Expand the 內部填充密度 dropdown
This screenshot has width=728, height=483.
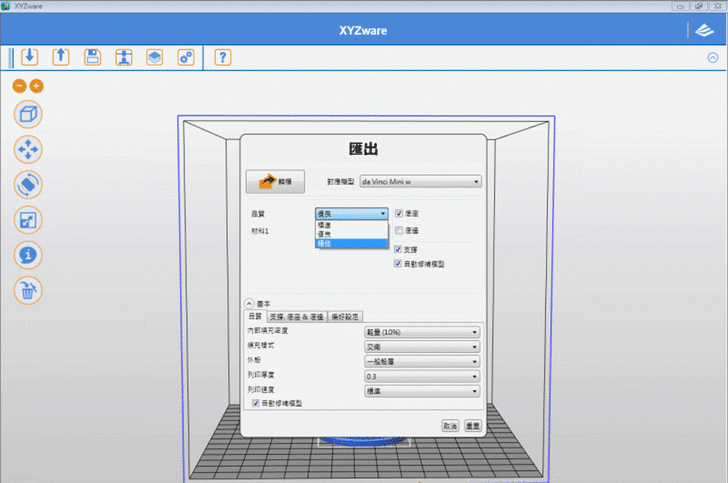(x=421, y=332)
